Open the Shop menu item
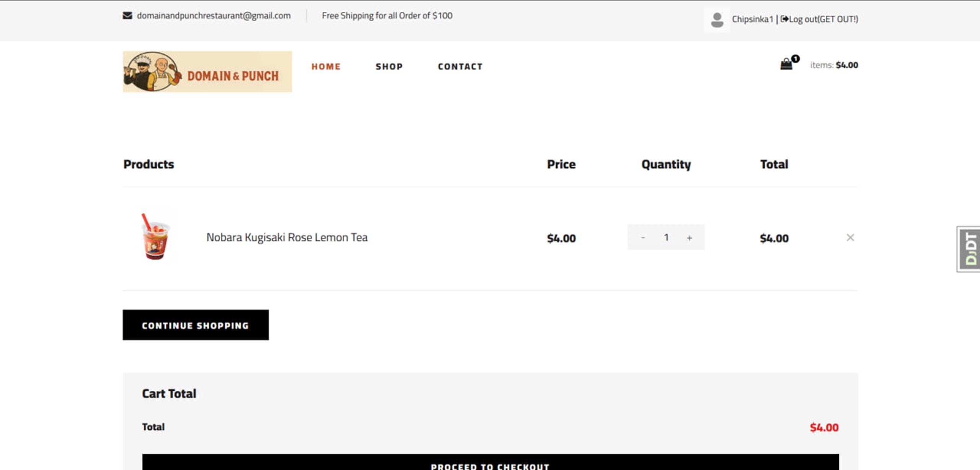Viewport: 980px width, 470px height. pos(389,67)
